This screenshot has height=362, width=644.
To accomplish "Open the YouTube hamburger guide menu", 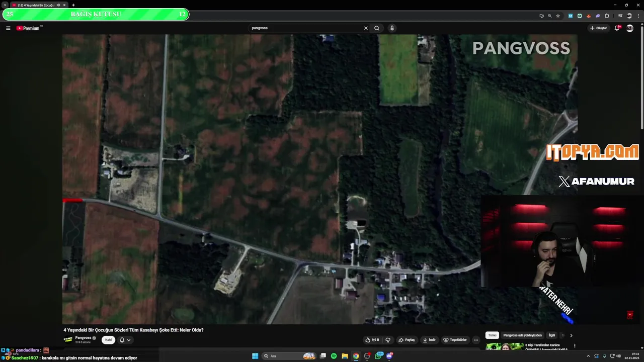I will point(8,28).
